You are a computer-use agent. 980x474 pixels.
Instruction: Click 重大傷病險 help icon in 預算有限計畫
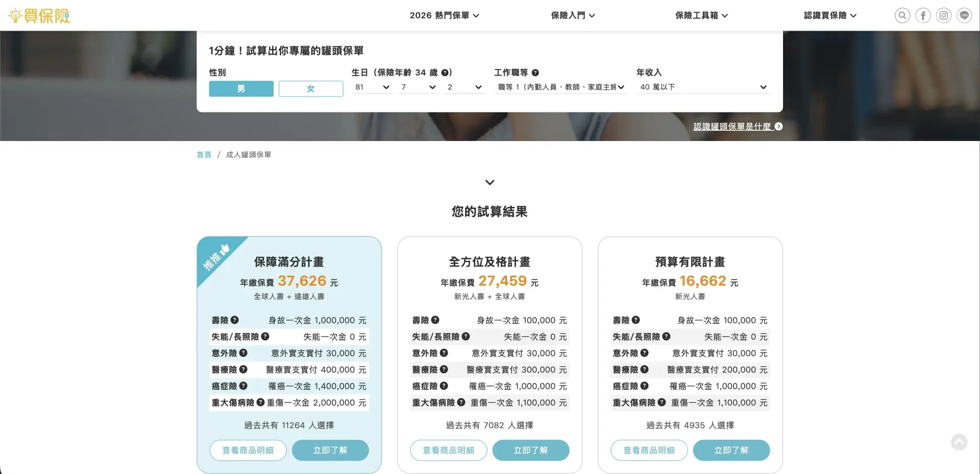point(662,402)
